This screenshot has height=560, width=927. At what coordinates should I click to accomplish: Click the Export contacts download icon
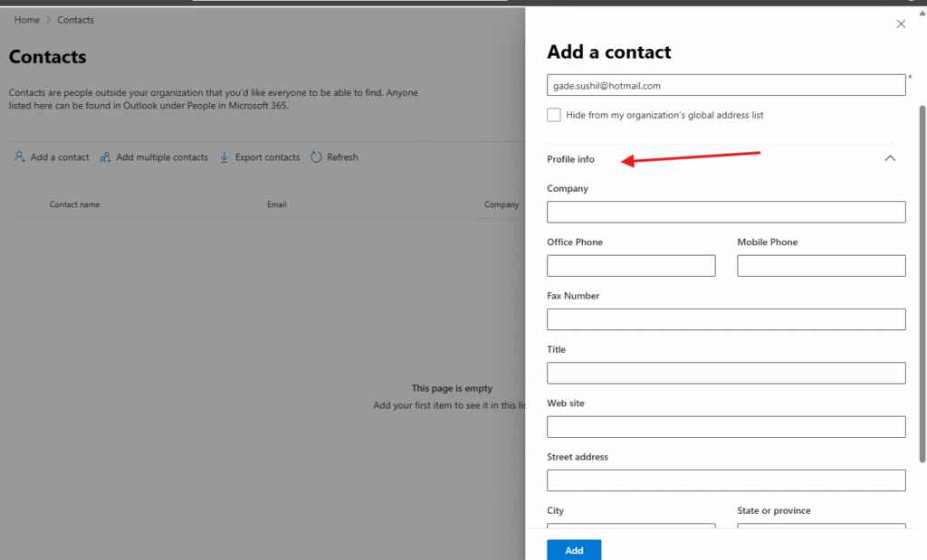click(225, 157)
